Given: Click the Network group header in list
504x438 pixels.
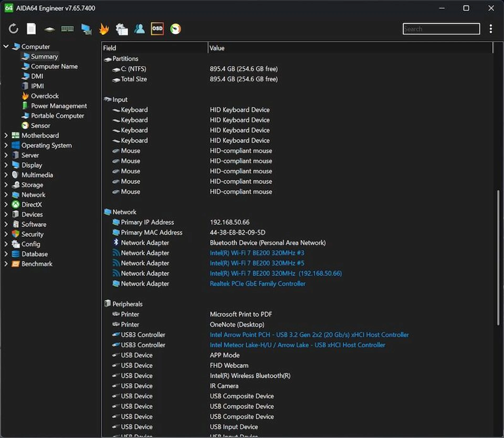Looking at the screenshot, I should [x=120, y=212].
